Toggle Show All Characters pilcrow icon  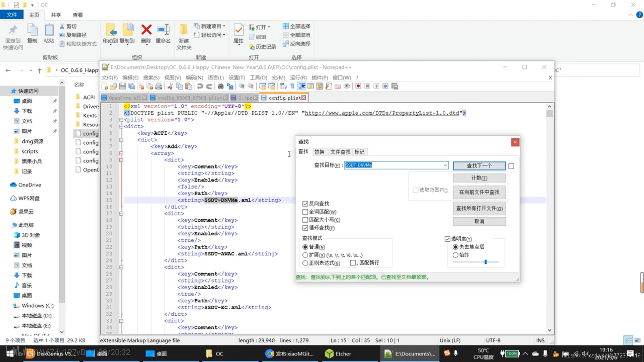292,86
